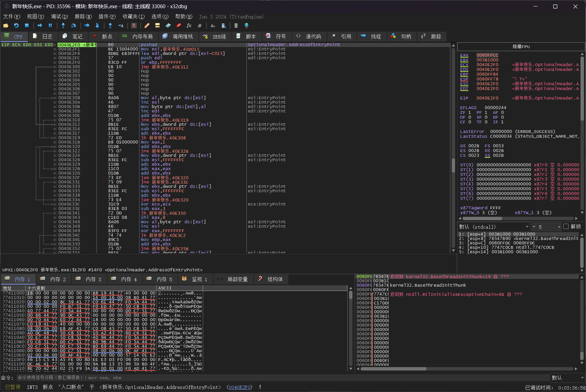The width and height of the screenshot is (586, 392).
Task: Switch to the 结构体 tab
Action: tap(271, 279)
